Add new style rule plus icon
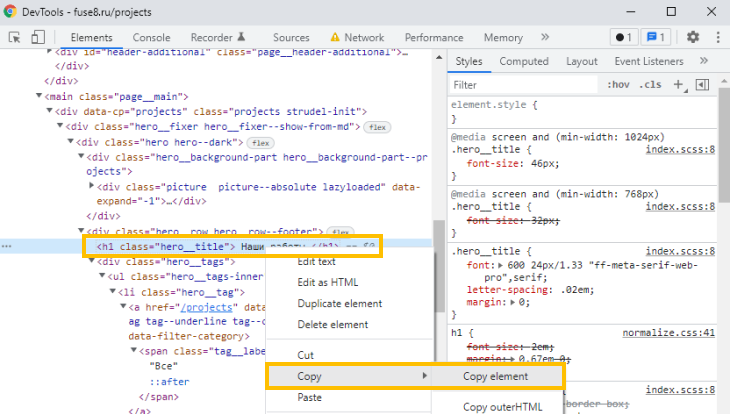The height and width of the screenshot is (414, 730). click(679, 85)
